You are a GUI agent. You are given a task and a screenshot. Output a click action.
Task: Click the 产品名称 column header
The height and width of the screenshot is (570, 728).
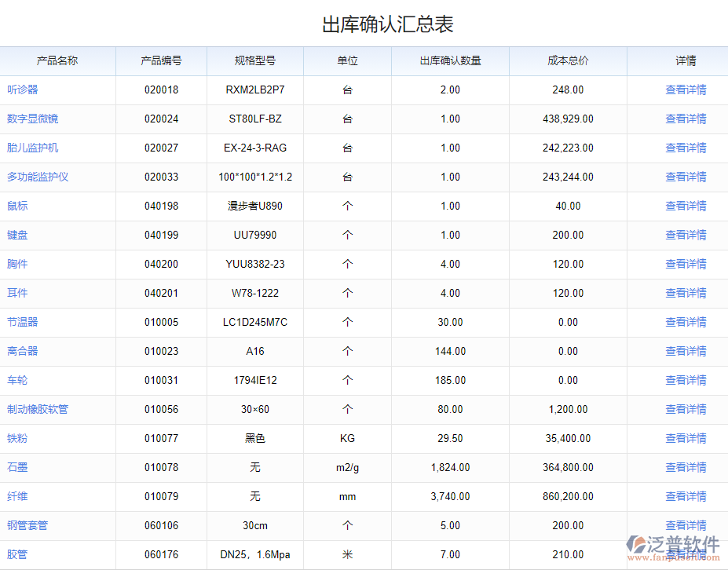(x=57, y=60)
